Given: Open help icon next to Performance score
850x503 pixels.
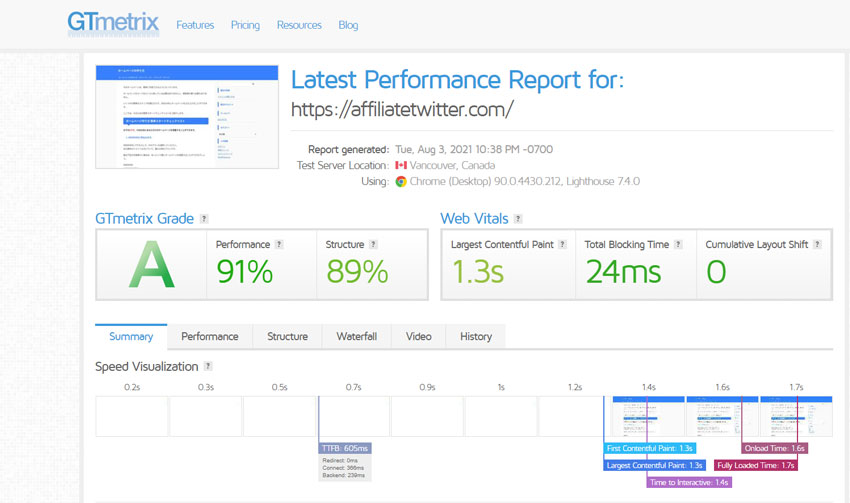Looking at the screenshot, I should pos(279,244).
